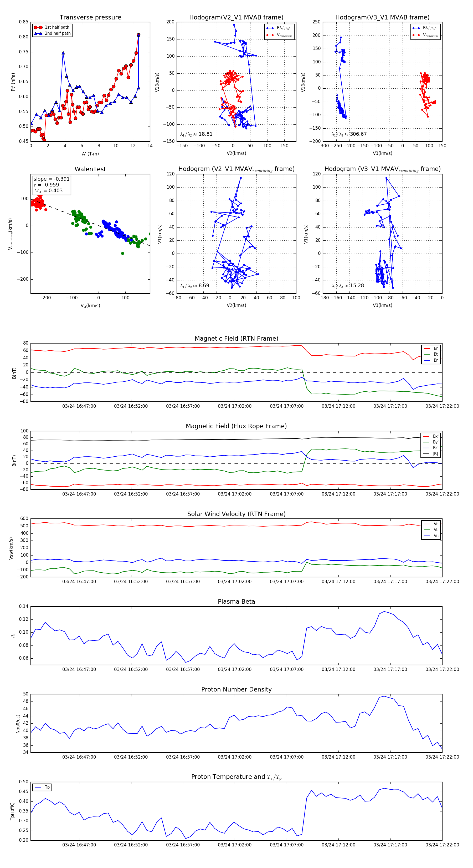This screenshot has width=473, height=868.
Task: Click the V_remaining legend entry in V2_V1 MVAB hodogram
Action: 279,35
